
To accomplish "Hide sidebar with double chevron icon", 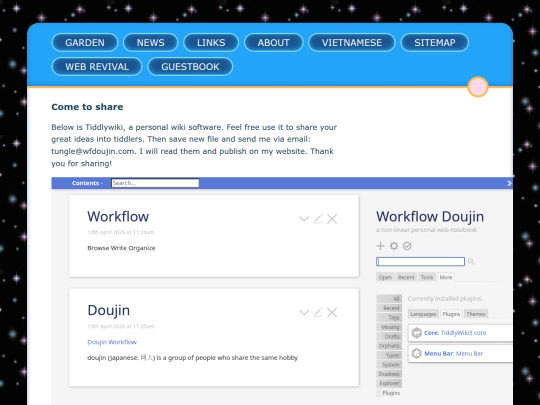I will point(509,183).
